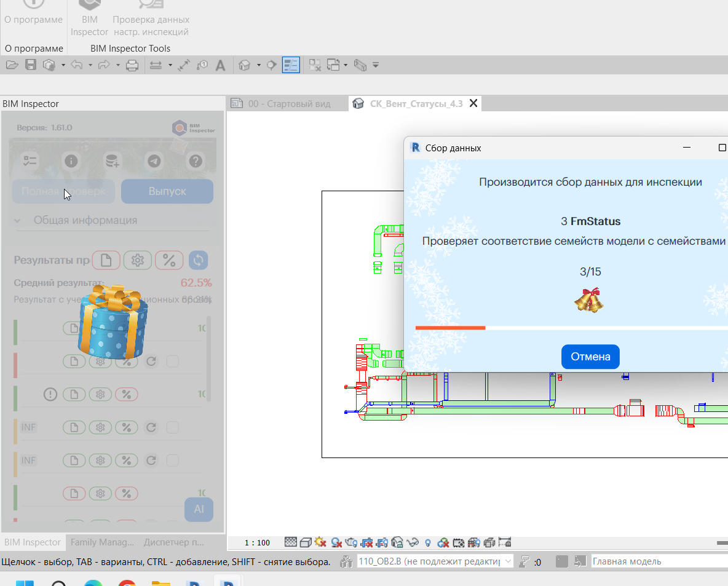The height and width of the screenshot is (586, 728).
Task: Click Проверка данных настр. инспекций button
Action: tap(151, 20)
